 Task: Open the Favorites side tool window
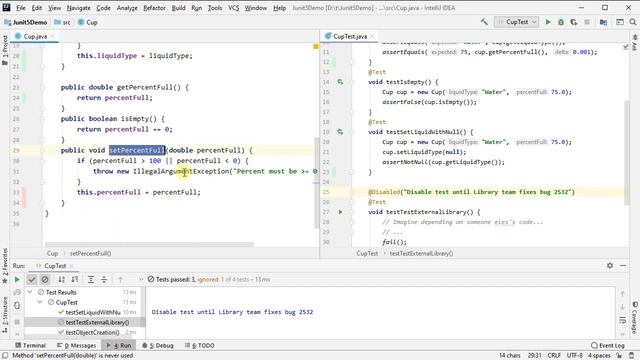[x=5, y=265]
